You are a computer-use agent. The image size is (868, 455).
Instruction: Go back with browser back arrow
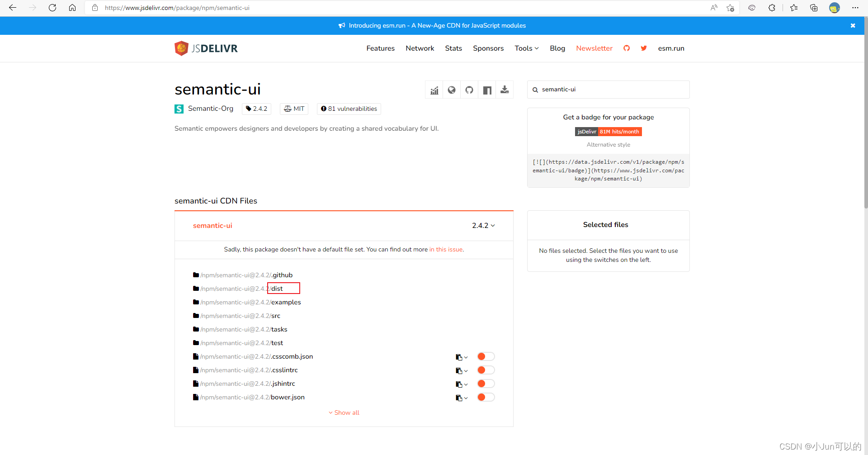pos(13,8)
